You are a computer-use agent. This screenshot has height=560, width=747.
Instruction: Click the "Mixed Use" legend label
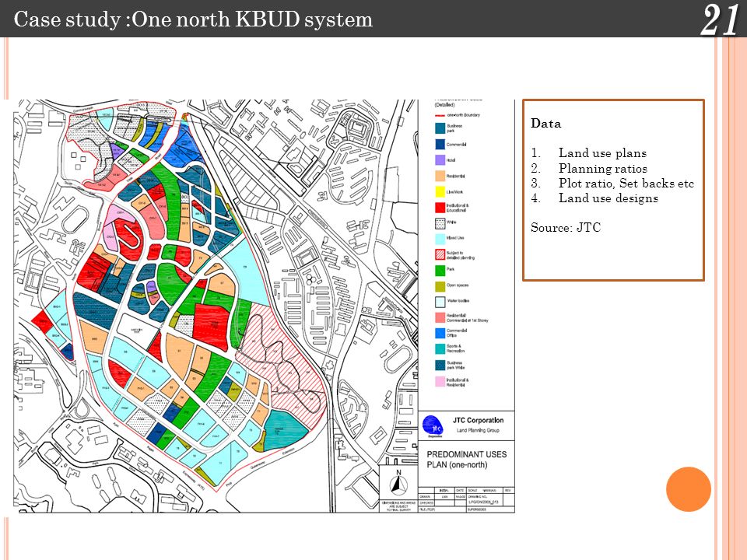click(x=455, y=238)
